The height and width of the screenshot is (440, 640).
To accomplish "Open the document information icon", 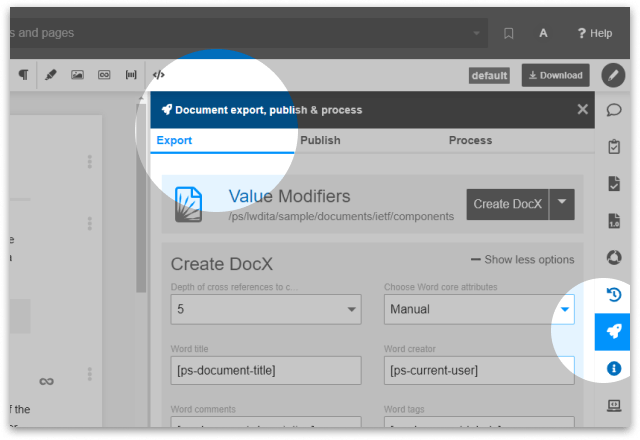I will point(614,369).
